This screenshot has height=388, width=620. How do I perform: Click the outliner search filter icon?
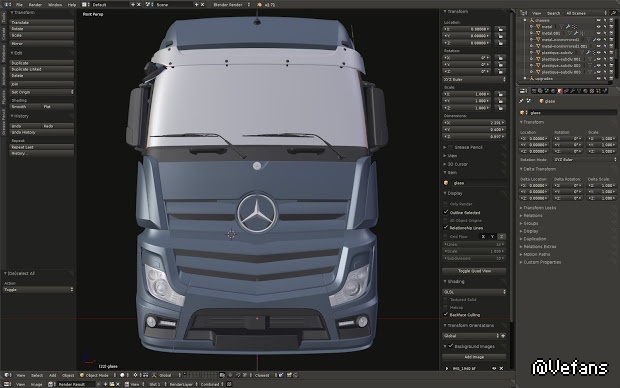(x=613, y=13)
